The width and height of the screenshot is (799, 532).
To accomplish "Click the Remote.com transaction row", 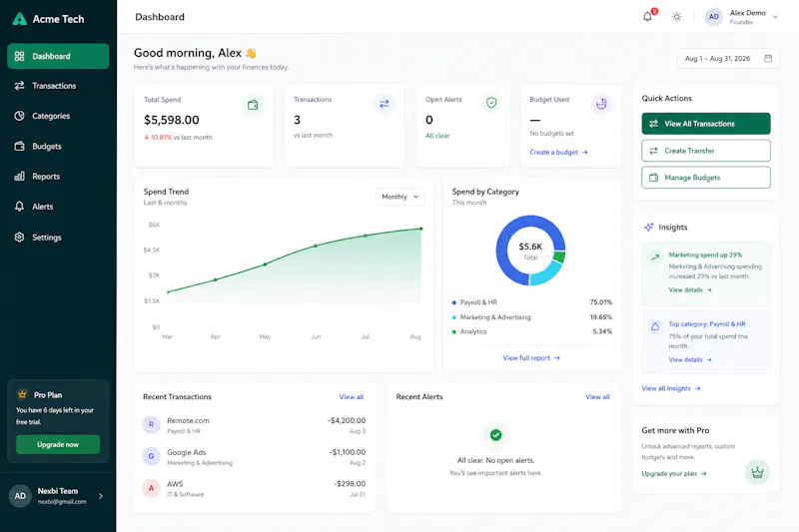I will [x=254, y=425].
